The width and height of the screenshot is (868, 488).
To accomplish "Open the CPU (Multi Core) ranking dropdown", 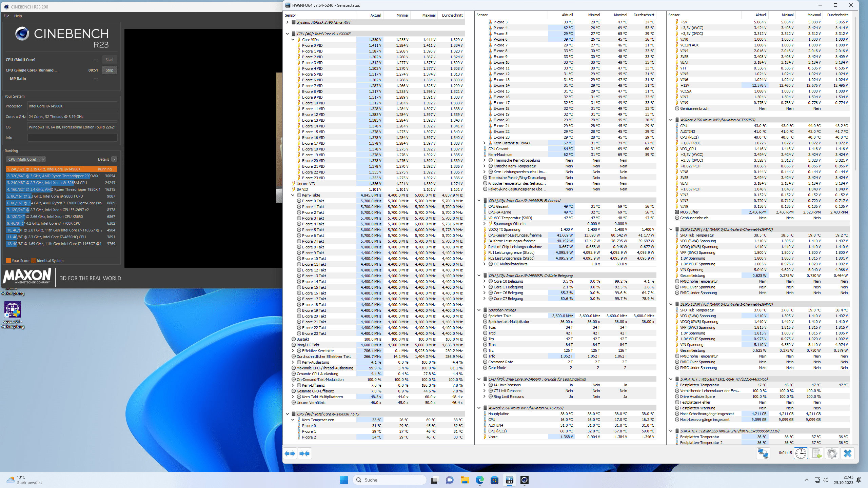I will [x=26, y=159].
